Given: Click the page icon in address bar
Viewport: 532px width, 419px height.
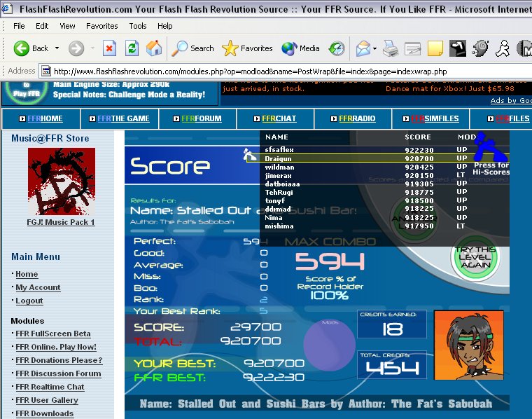Looking at the screenshot, I should 45,71.
